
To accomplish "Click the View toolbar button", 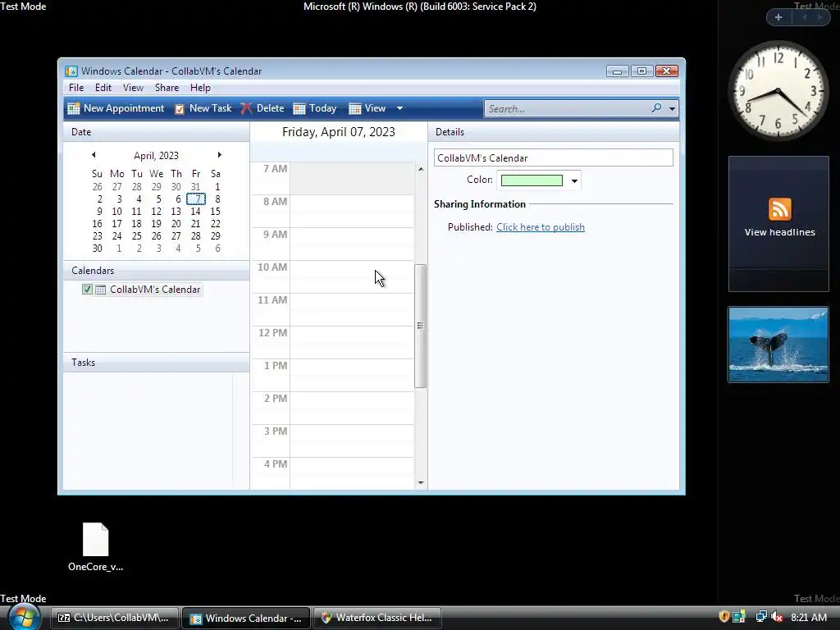I will pyautogui.click(x=367, y=108).
